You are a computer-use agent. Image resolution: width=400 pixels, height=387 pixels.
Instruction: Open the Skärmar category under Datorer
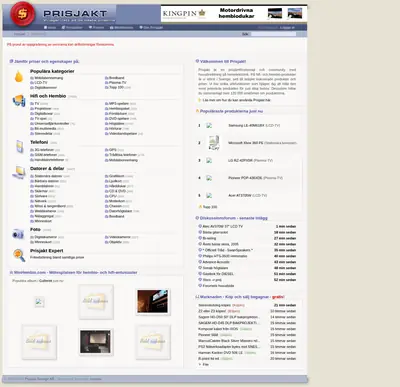click(x=41, y=191)
